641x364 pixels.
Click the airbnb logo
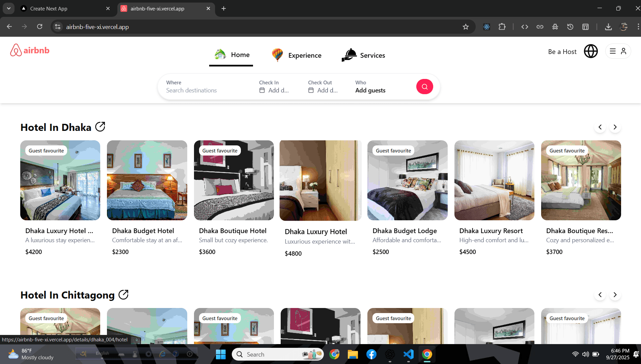[30, 50]
